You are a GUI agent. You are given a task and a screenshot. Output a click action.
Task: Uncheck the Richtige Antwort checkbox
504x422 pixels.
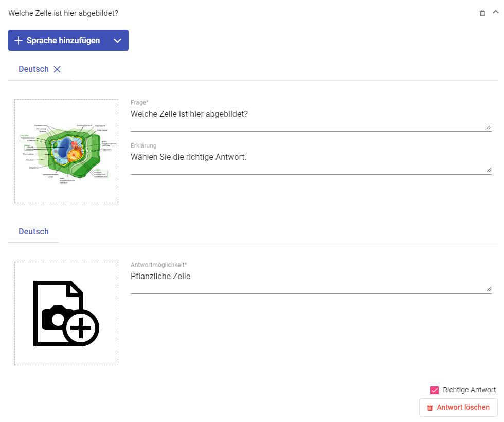[435, 390]
